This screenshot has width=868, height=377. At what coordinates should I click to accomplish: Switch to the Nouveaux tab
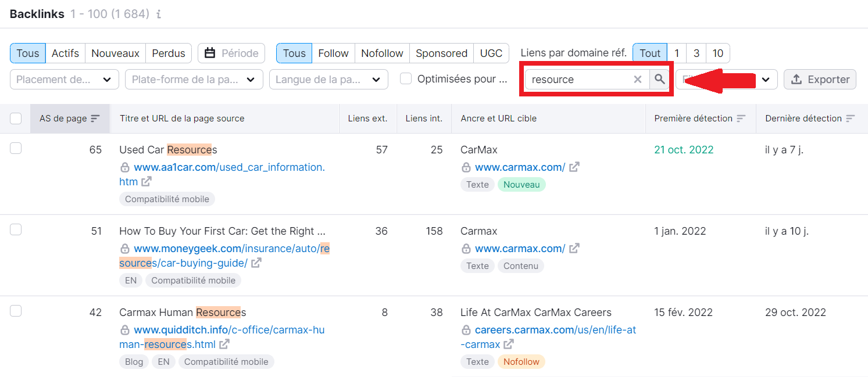click(115, 52)
